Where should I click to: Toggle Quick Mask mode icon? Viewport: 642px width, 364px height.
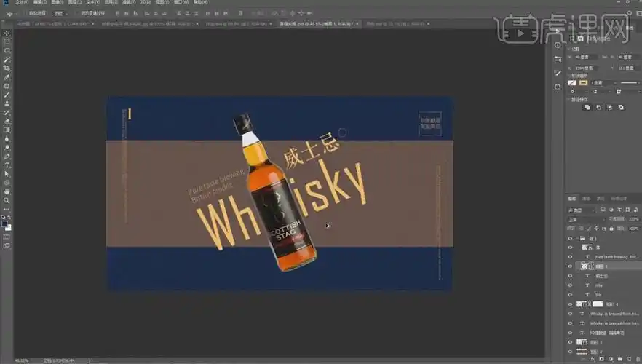click(7, 237)
